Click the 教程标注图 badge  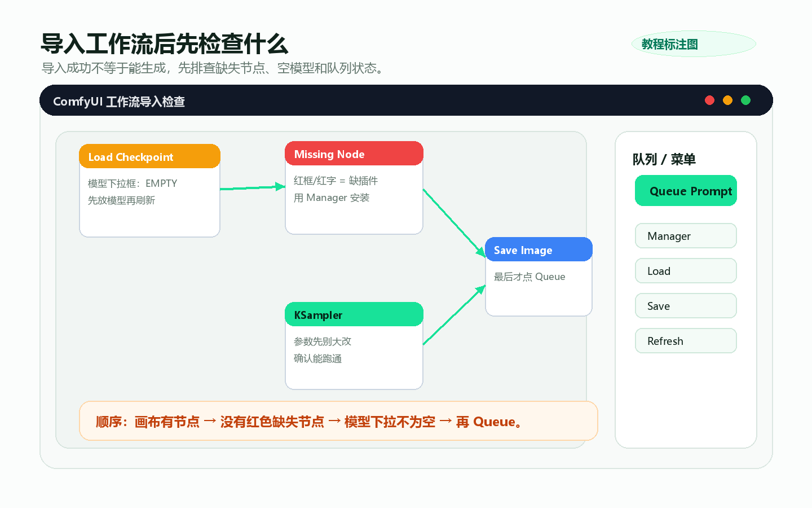pos(694,44)
